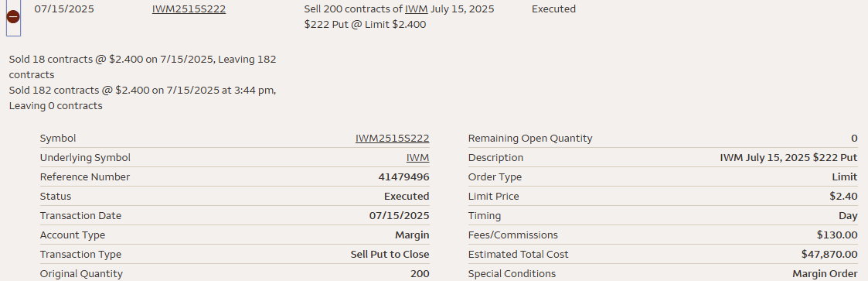Viewport: 868px width, 281px height.
Task: Collapse the order details with minus icon
Action: click(13, 17)
